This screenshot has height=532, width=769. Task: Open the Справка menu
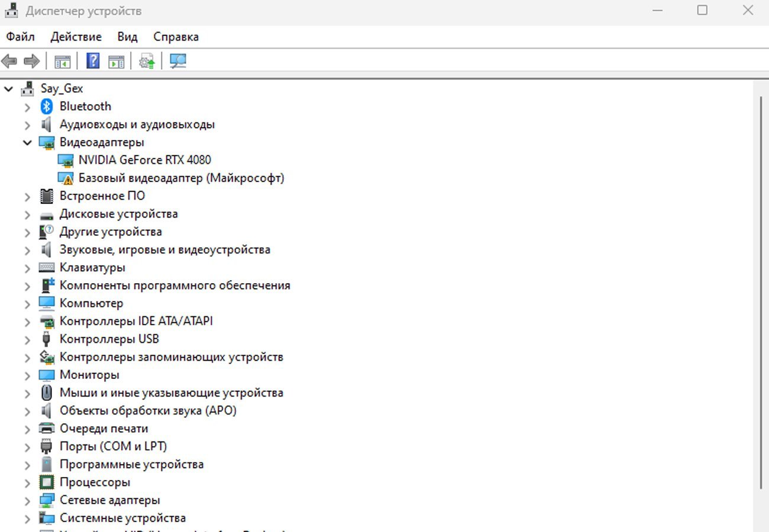tap(176, 37)
